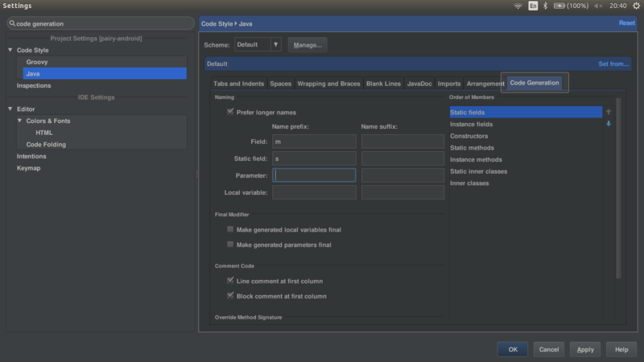The width and height of the screenshot is (644, 362).
Task: Click the clock showing 20:40
Action: click(x=617, y=6)
